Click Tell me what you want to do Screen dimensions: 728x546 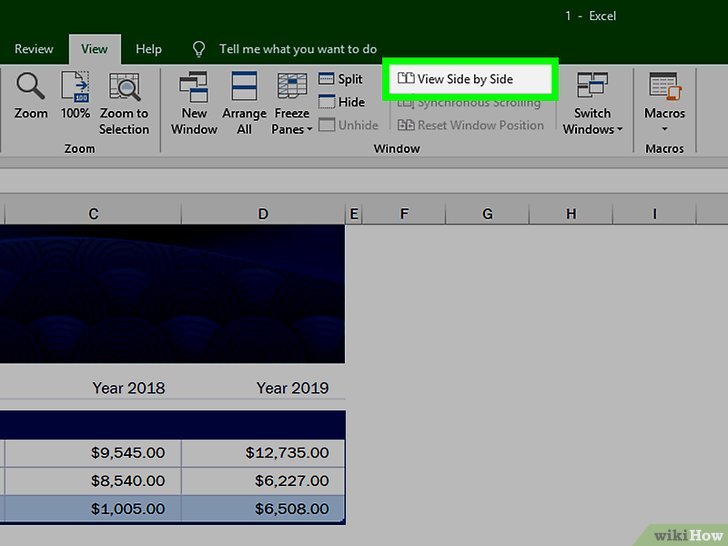point(297,49)
